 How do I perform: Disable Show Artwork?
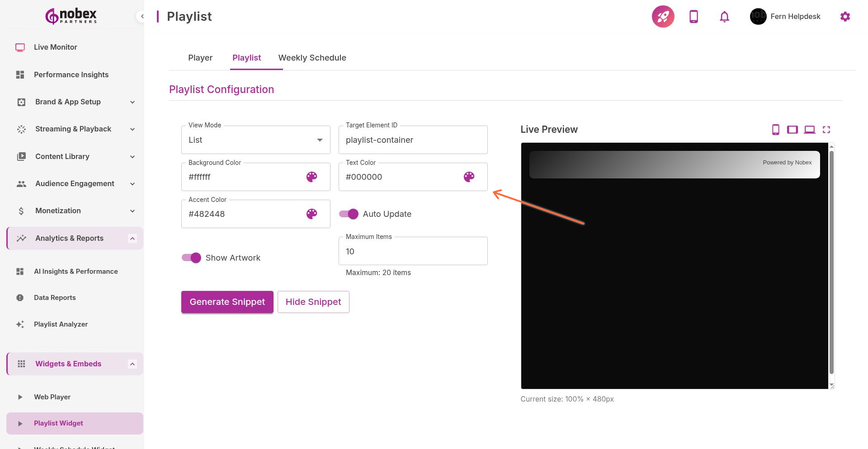[x=191, y=257]
